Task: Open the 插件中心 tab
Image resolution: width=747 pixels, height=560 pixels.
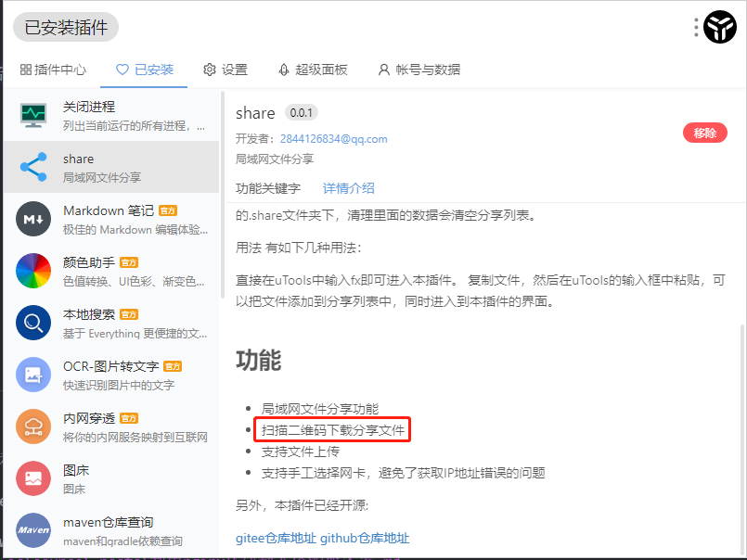Action: coord(54,70)
